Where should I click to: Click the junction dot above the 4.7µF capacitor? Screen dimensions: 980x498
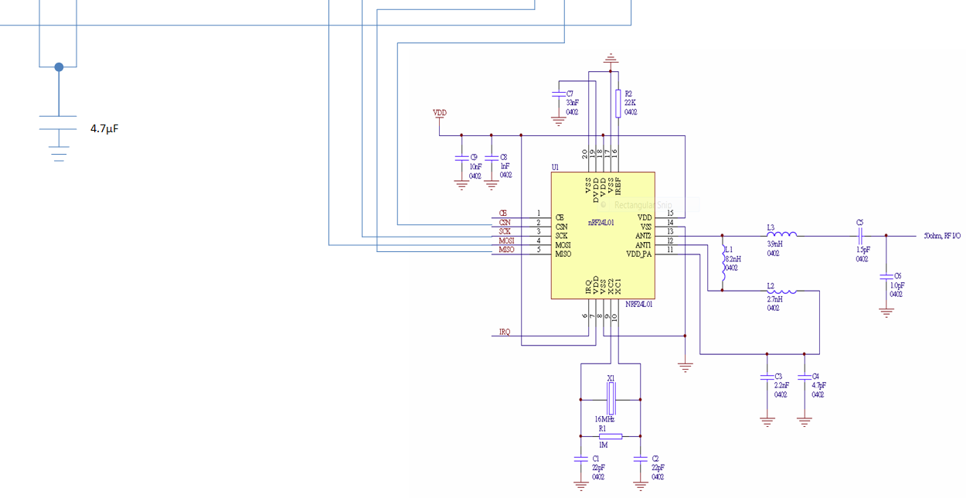(59, 67)
